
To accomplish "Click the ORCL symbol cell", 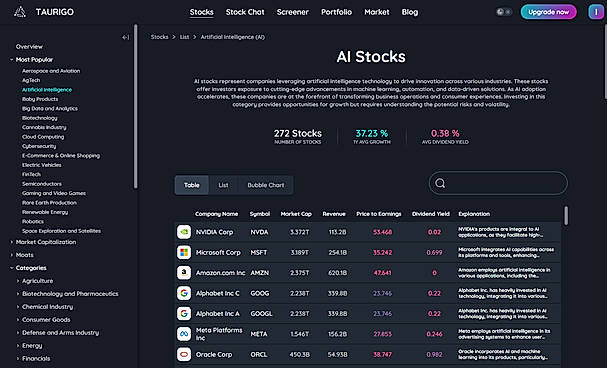I will pos(259,354).
